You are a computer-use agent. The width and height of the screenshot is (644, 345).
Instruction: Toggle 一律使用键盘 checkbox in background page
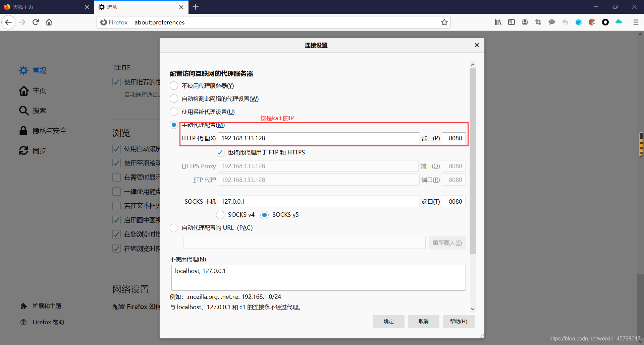(x=116, y=192)
